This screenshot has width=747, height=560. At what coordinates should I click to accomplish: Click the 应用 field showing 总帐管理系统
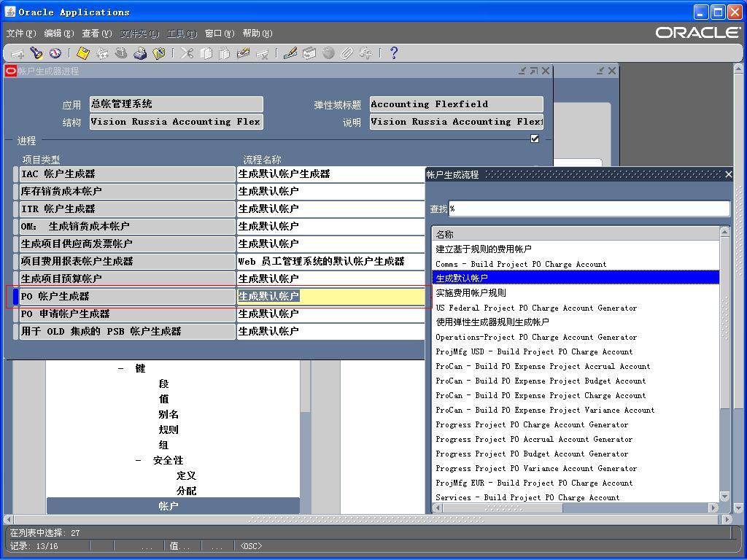point(177,104)
